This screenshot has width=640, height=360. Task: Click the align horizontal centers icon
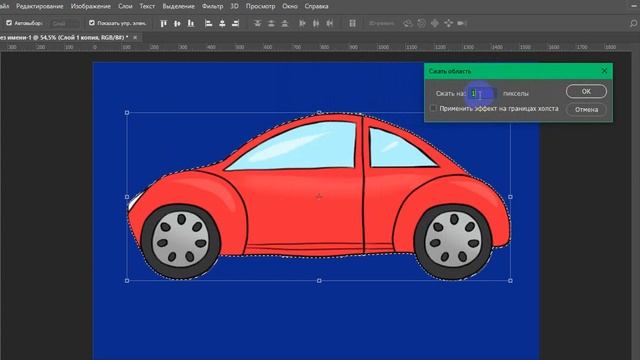(x=222, y=23)
